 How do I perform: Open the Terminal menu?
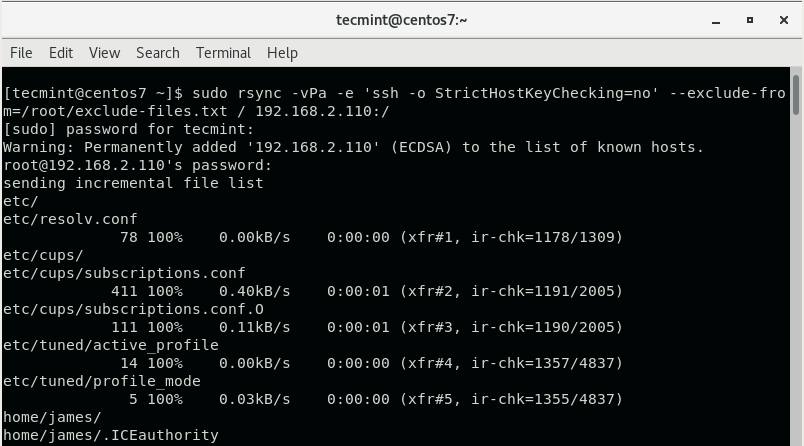[x=223, y=53]
